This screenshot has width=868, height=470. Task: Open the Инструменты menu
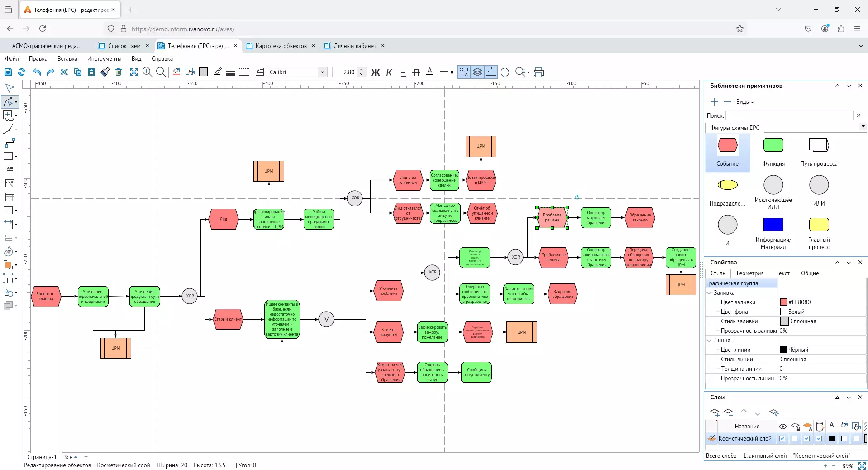tap(104, 58)
